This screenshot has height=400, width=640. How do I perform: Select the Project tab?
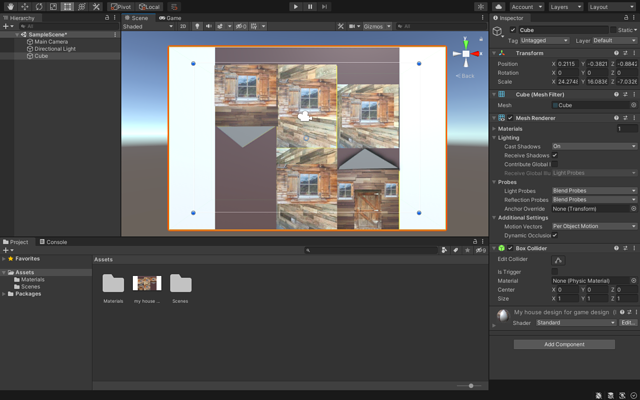pyautogui.click(x=16, y=242)
